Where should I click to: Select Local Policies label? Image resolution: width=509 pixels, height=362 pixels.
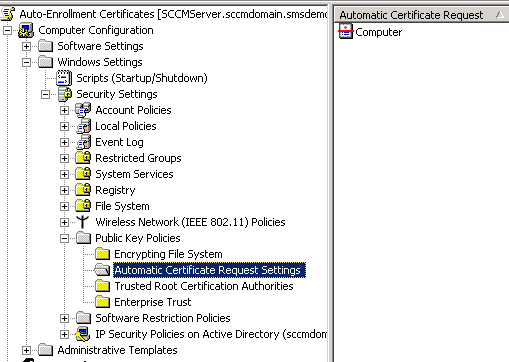[126, 126]
